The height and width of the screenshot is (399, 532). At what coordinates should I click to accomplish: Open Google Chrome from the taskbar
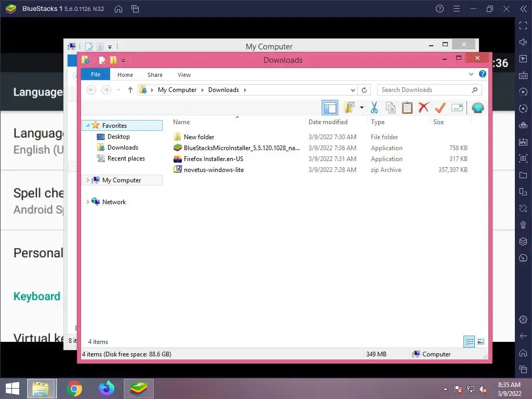74,389
